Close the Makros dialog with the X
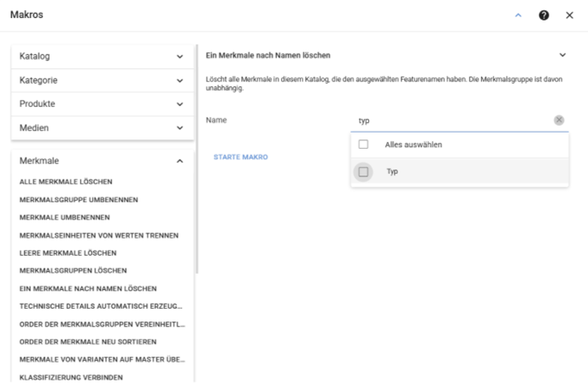Screen dimensions: 588x390 [569, 15]
